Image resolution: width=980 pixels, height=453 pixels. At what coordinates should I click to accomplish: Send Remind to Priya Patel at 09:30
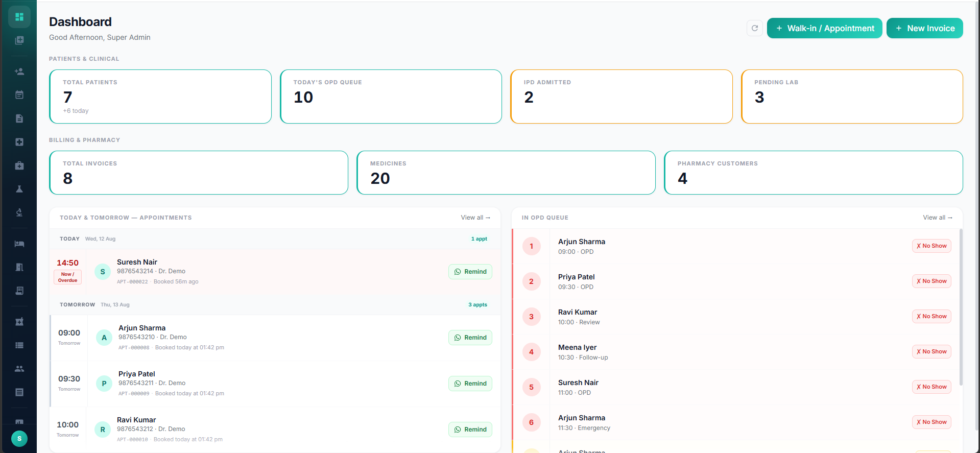[470, 384]
